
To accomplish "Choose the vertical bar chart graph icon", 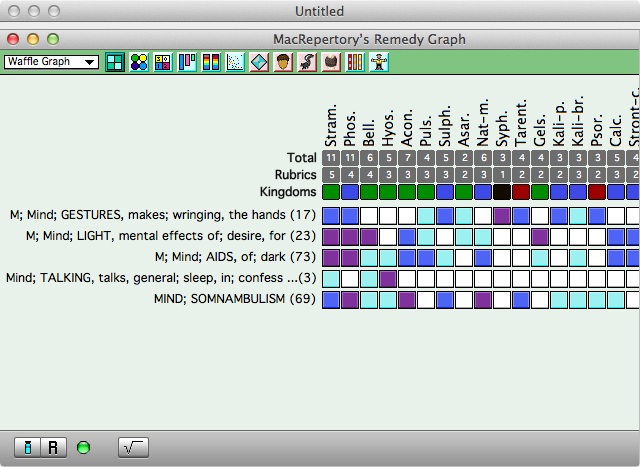I will pyautogui.click(x=187, y=62).
